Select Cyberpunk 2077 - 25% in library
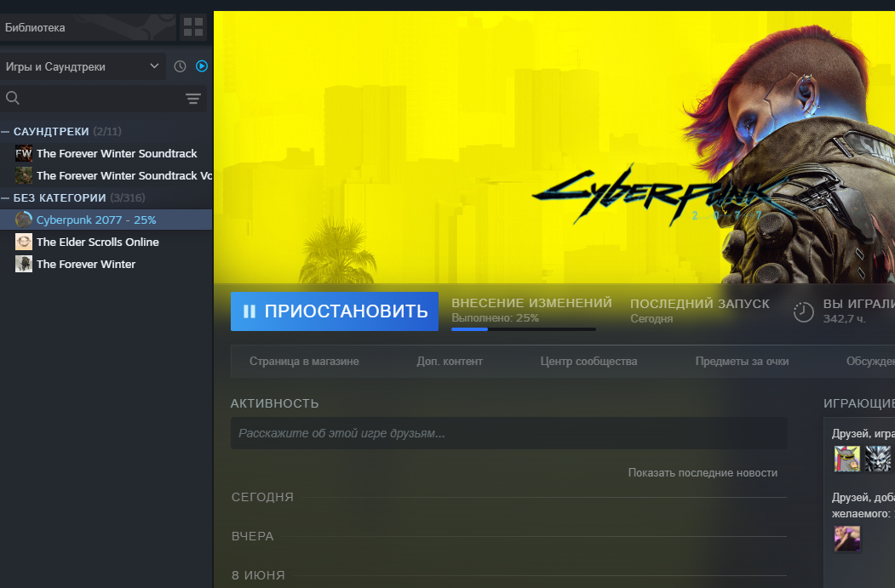This screenshot has height=588, width=895. click(x=106, y=220)
